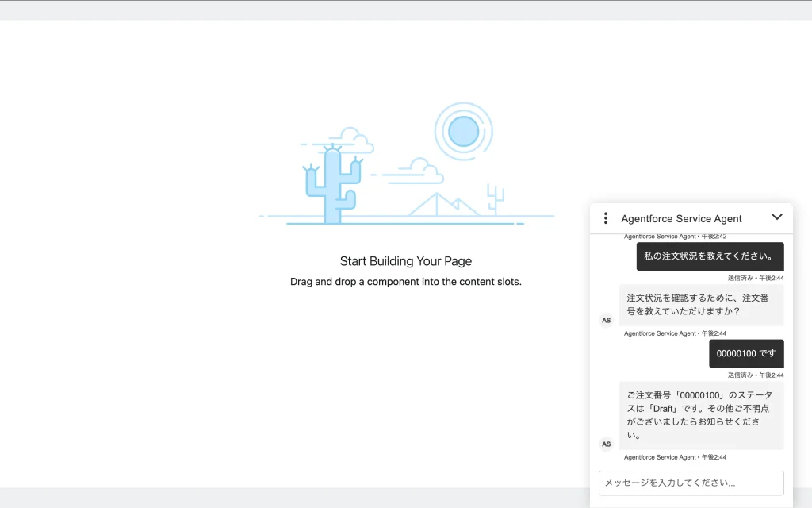Click the Agentforce Service Agent chat title

point(681,218)
